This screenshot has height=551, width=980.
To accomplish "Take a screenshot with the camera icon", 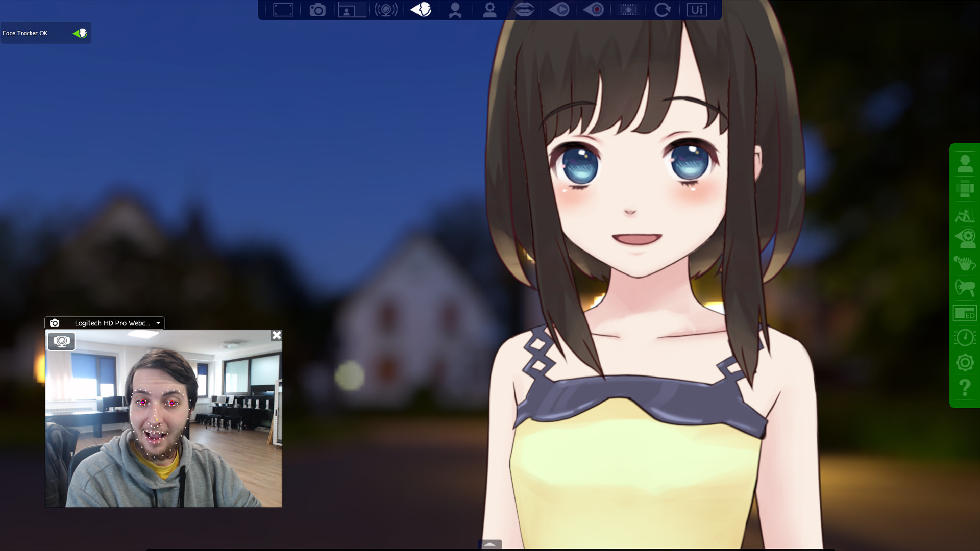I will [x=317, y=10].
